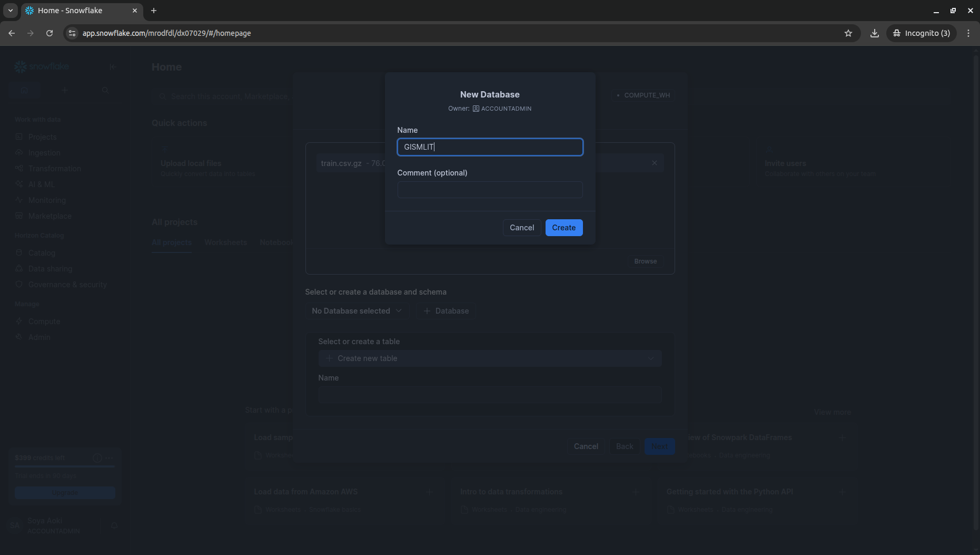
Task: Bookmark this page with the star icon
Action: point(848,33)
